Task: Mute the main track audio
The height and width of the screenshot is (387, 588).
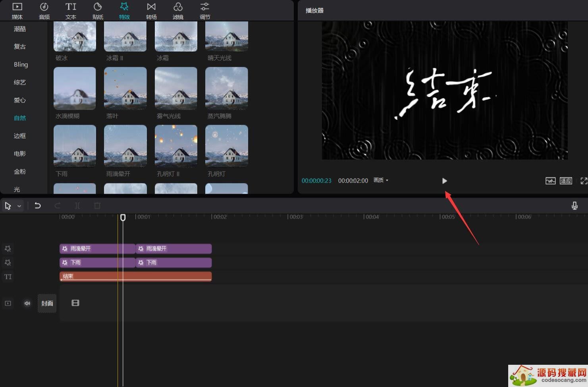Action: 27,303
